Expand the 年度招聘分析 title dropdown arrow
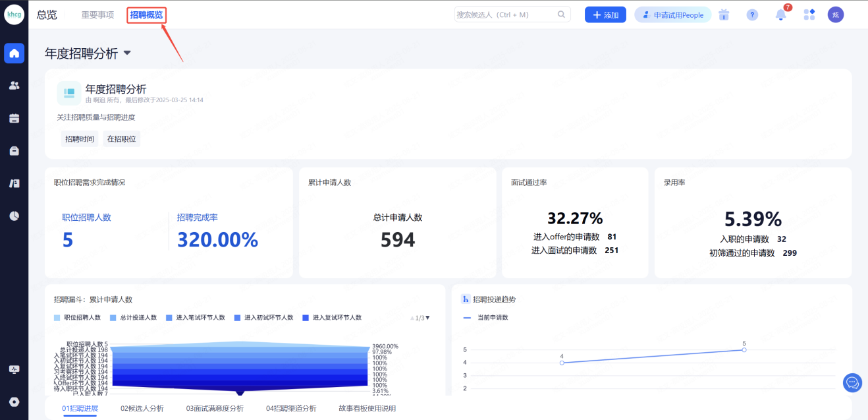This screenshot has height=420, width=868. [127, 53]
